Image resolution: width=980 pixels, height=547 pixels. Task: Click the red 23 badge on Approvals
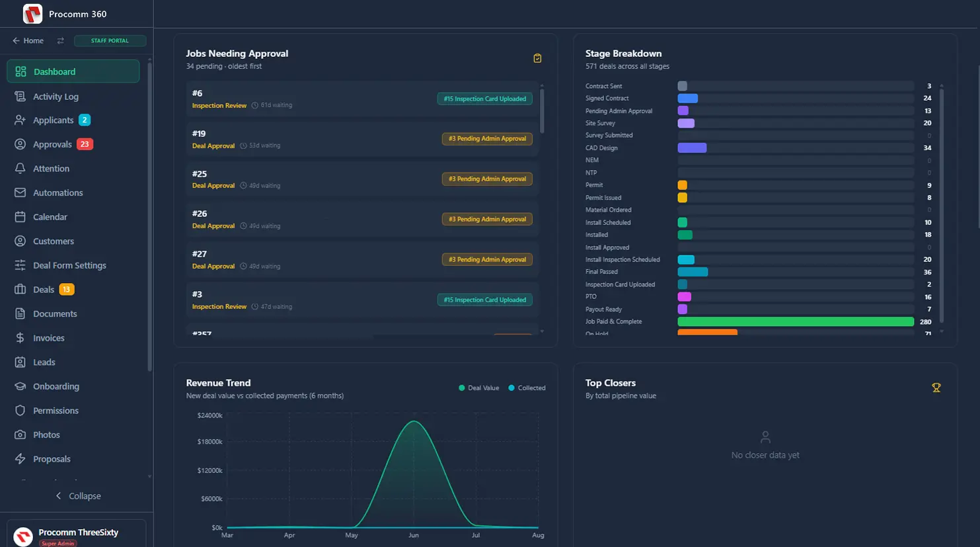[x=85, y=144]
